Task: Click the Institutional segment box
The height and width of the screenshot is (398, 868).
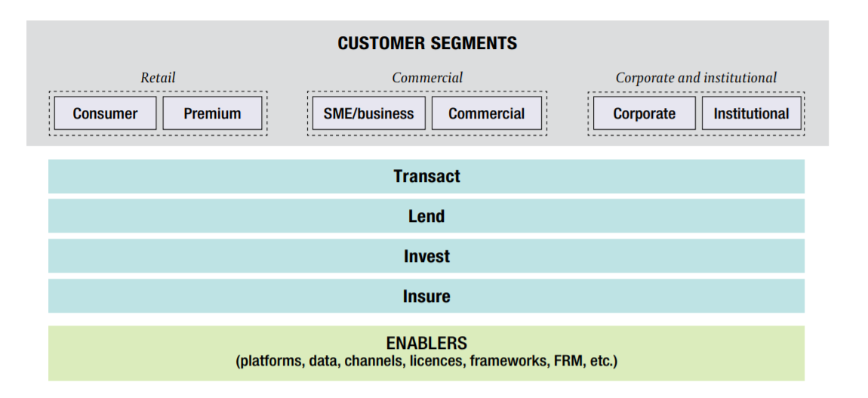Action: [x=751, y=113]
